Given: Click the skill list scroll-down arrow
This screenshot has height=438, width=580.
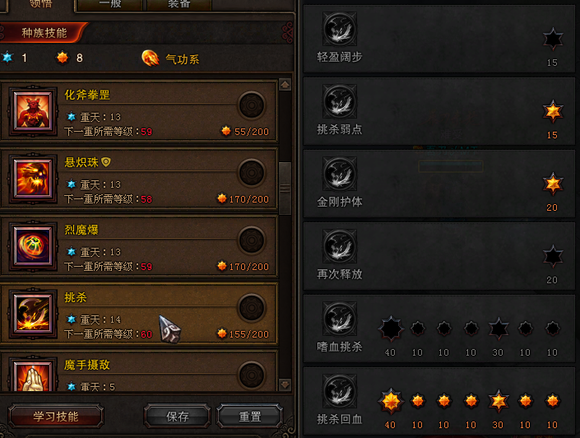Looking at the screenshot, I should coord(285,384).
